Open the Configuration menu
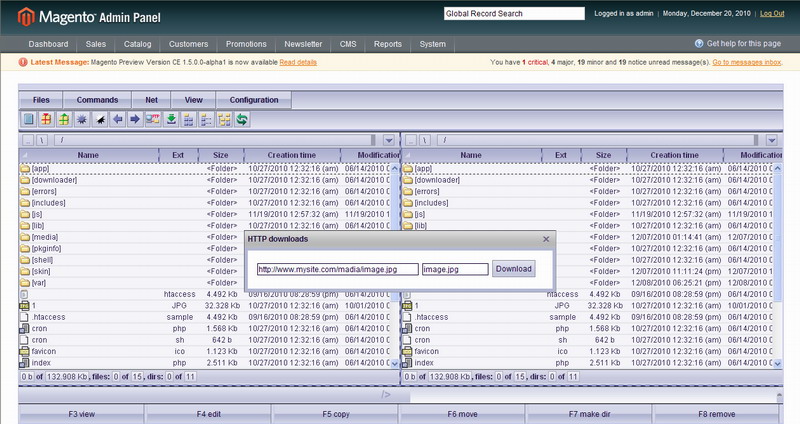 tap(254, 100)
